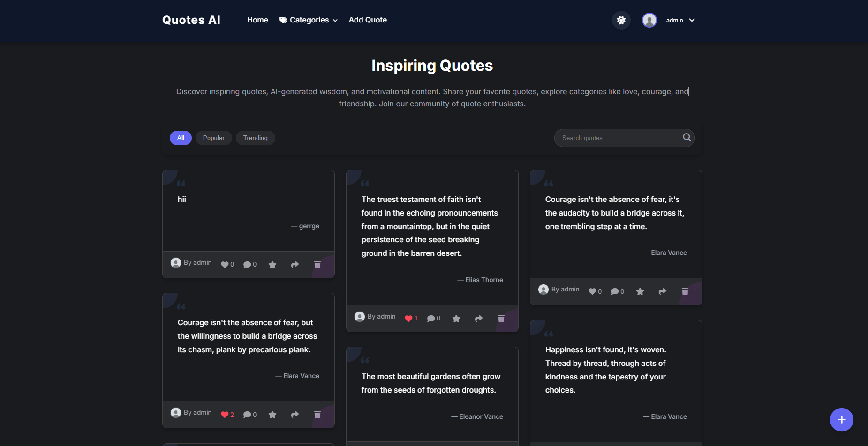
Task: Delete the Elias Thorne quote
Action: coord(501,319)
